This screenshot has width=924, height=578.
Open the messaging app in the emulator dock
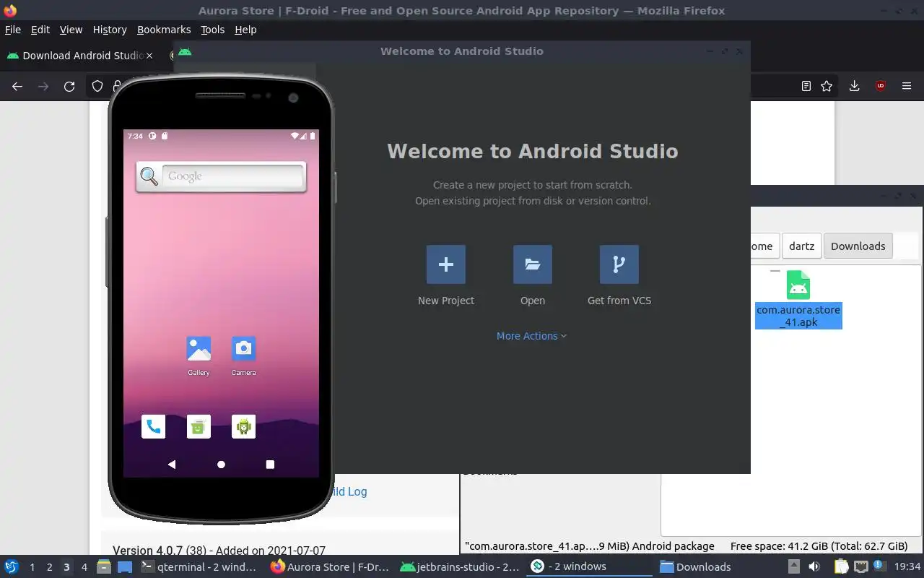click(x=199, y=426)
